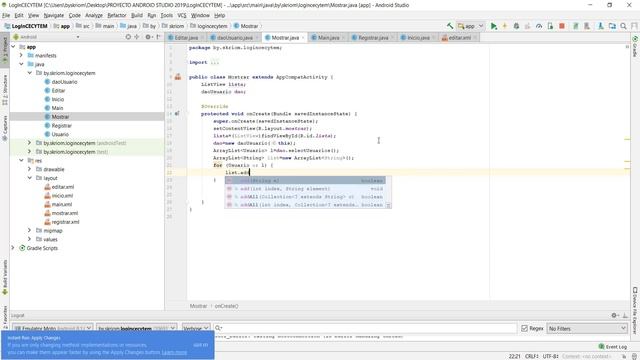Open Logcat settings gear icon
The width and height of the screenshot is (640, 360).
click(x=615, y=315)
